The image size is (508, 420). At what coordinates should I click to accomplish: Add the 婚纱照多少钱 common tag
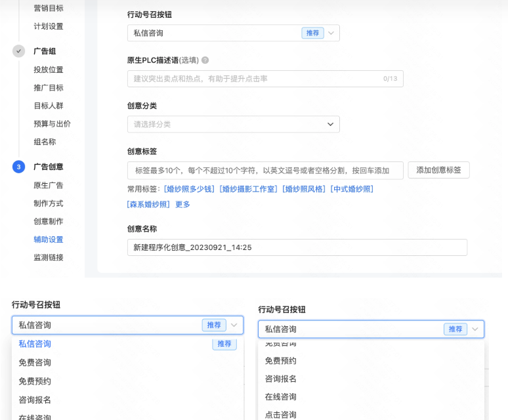pyautogui.click(x=189, y=189)
